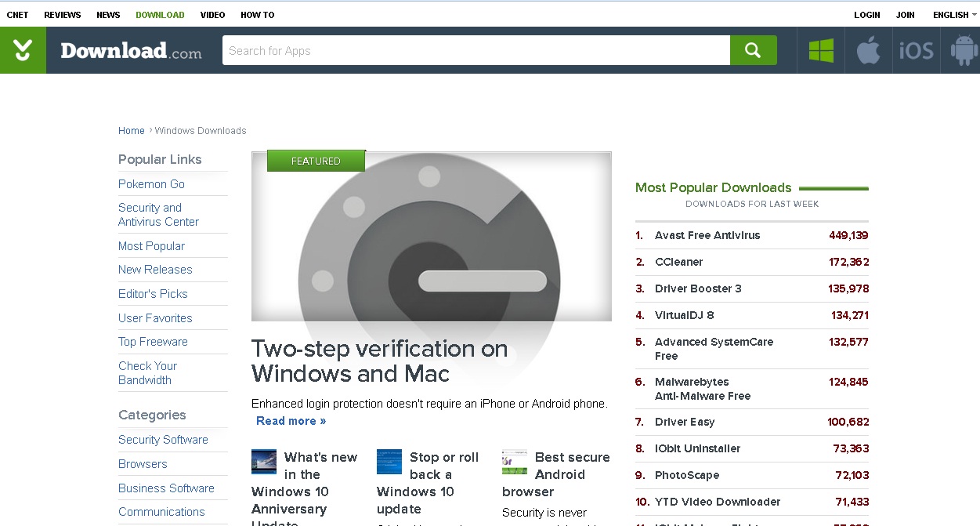Viewport: 980px width, 526px height.
Task: Click the Download.com wordmark
Action: click(131, 51)
